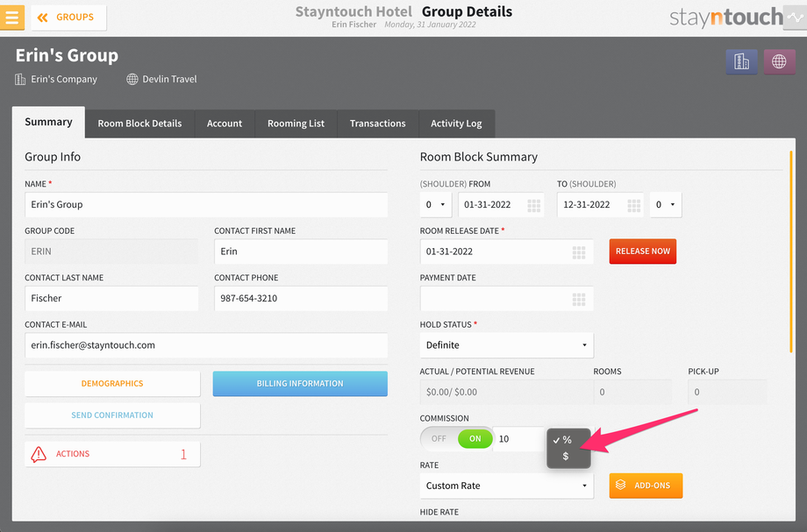Open Billing Information
Viewport: 807px width, 532px height.
coord(300,384)
